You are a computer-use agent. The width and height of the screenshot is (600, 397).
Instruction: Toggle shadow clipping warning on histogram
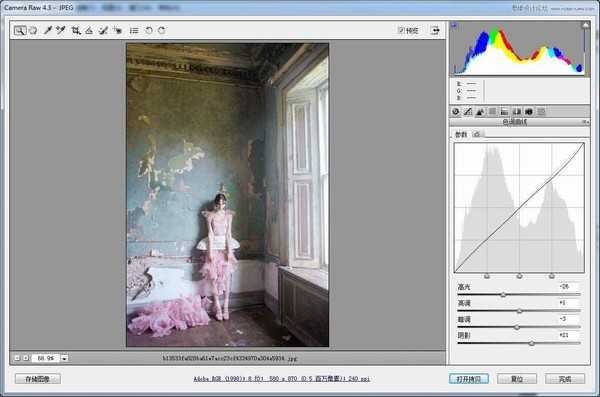click(x=454, y=25)
